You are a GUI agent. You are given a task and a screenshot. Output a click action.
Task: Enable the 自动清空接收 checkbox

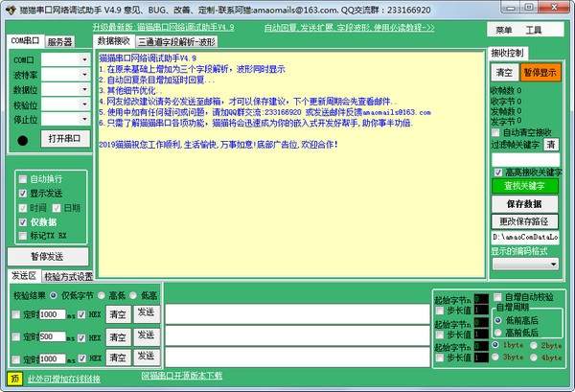tap(496, 132)
